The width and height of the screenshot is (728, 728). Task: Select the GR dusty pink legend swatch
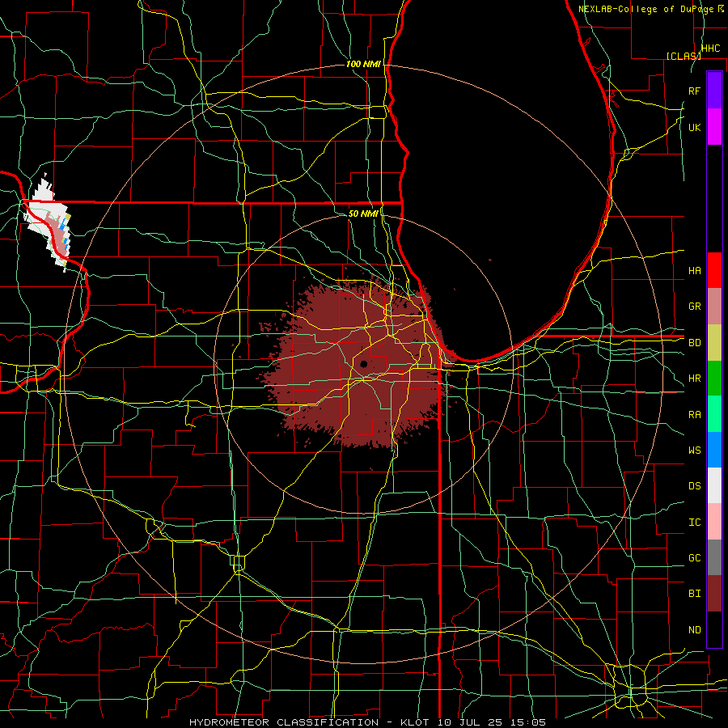[714, 306]
